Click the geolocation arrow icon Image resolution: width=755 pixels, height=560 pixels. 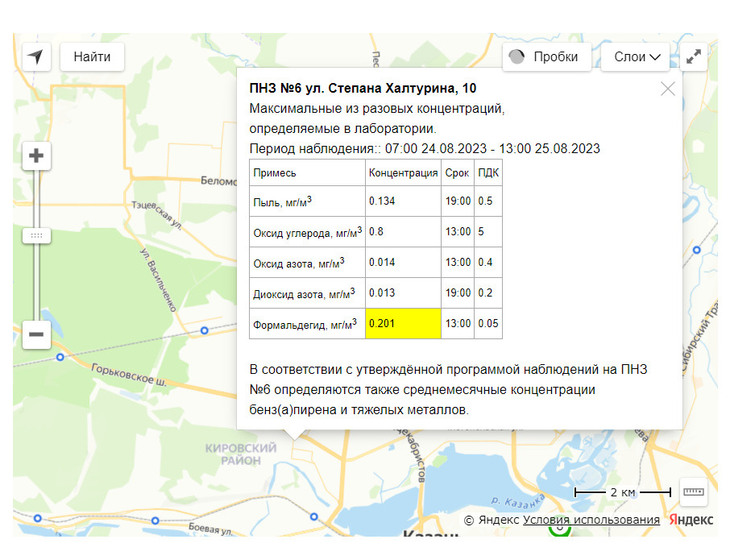(36, 57)
